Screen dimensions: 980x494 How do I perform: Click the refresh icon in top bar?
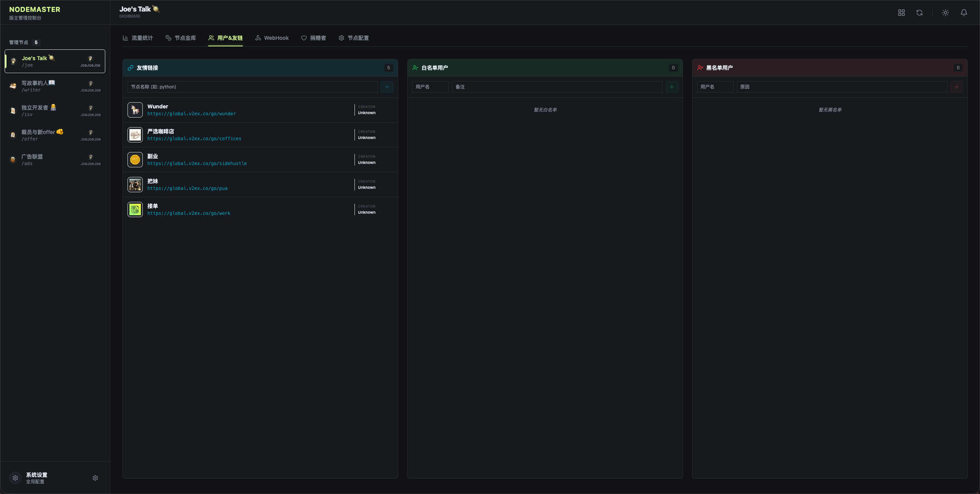(919, 13)
